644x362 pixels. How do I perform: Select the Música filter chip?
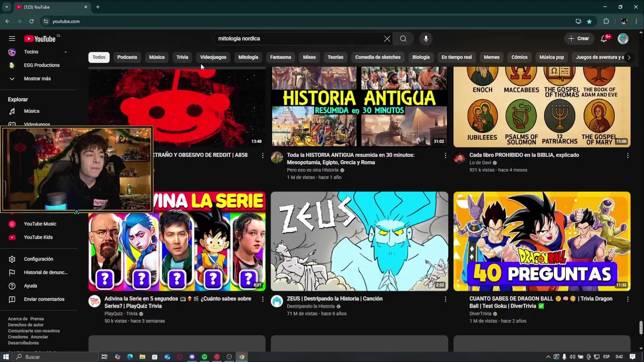pos(156,57)
